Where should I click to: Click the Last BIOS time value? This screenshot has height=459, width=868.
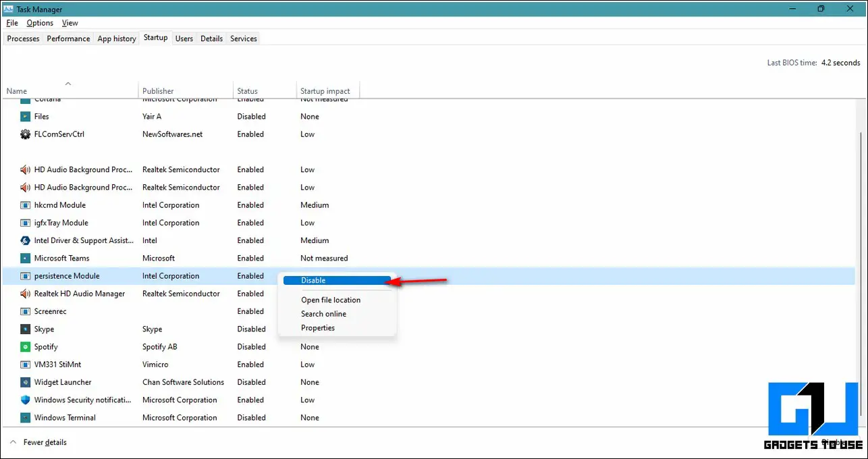tap(841, 63)
